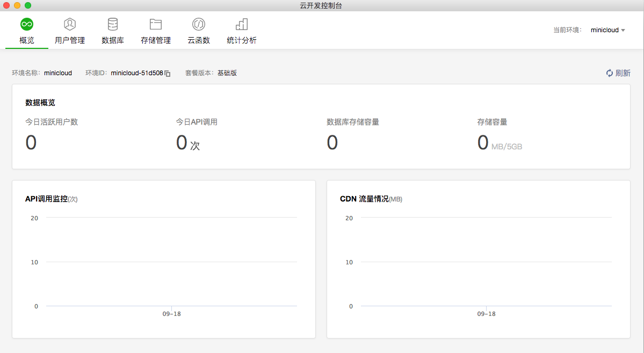Click the 数据库存储容量 label

coord(353,121)
